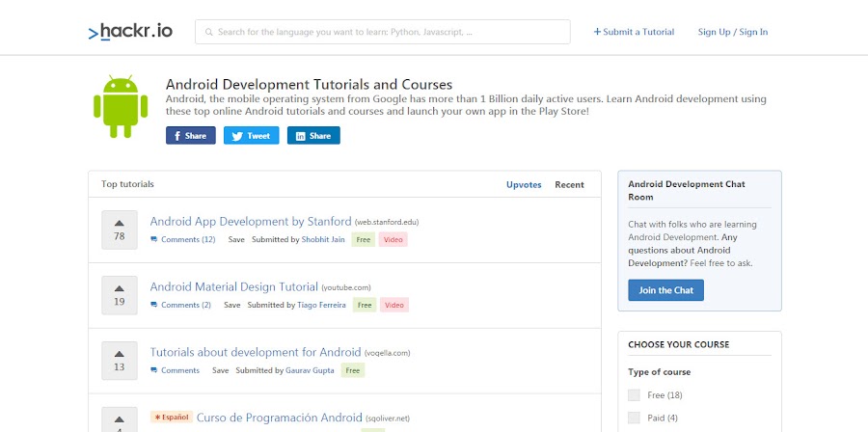
Task: Open Submit a Tutorial link
Action: coord(634,32)
